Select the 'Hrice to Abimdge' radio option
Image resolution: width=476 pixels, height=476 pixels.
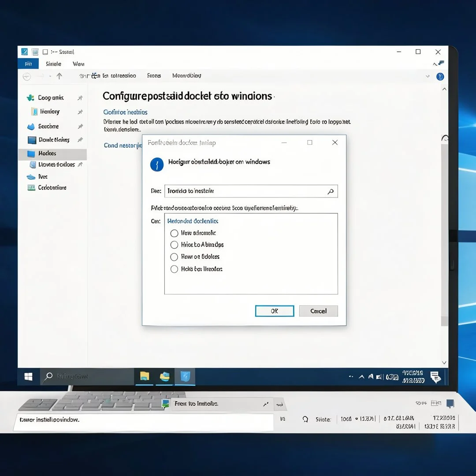(x=174, y=245)
